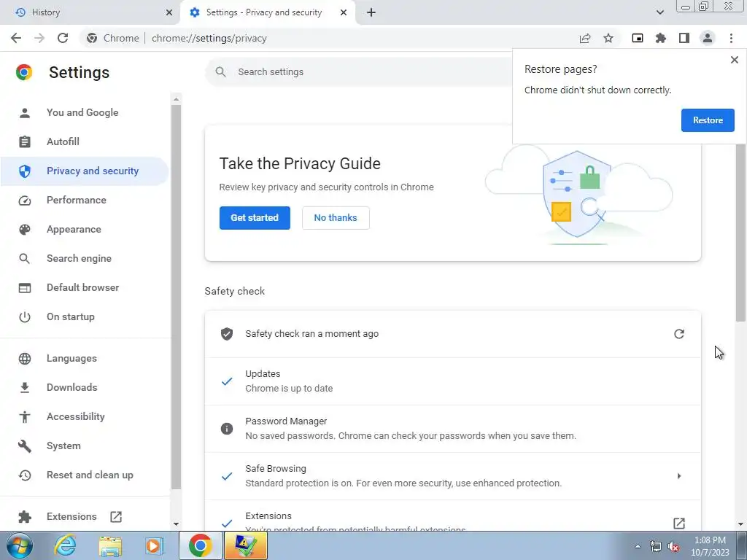Rerun safety check with refresh icon
Screen dimensions: 747x560
(679, 334)
